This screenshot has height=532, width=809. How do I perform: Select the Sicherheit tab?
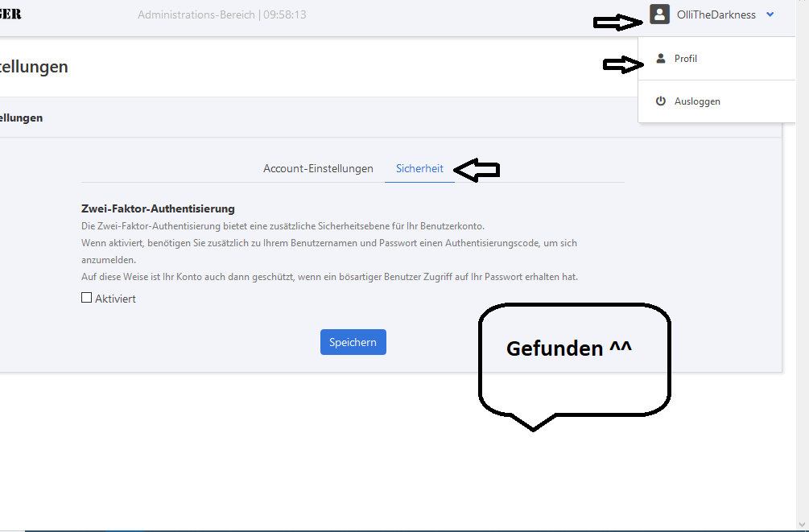419,168
